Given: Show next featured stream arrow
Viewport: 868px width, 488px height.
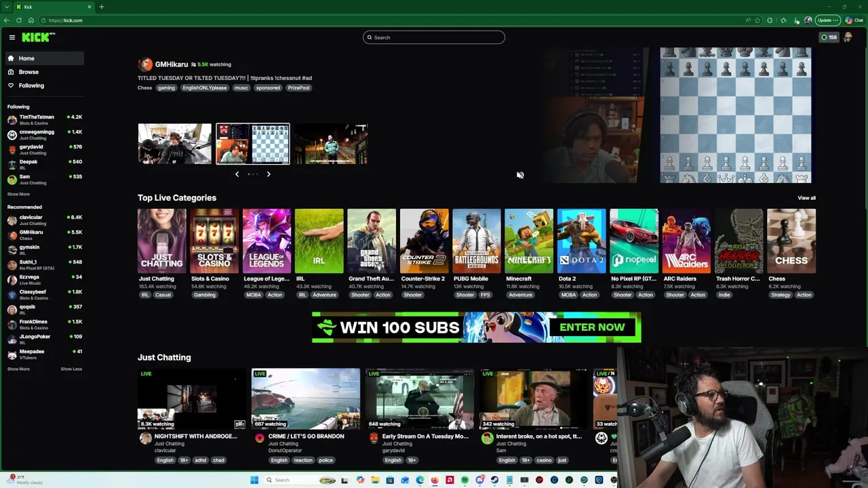Looking at the screenshot, I should pos(269,174).
